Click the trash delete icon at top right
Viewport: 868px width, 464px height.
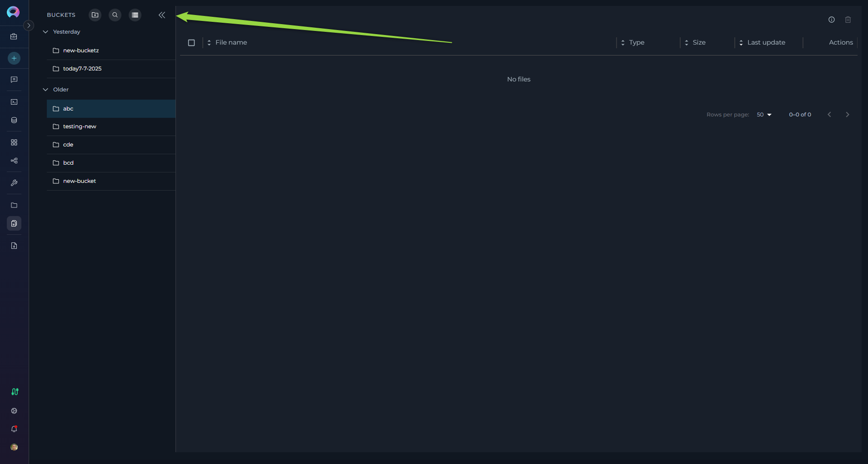point(848,20)
